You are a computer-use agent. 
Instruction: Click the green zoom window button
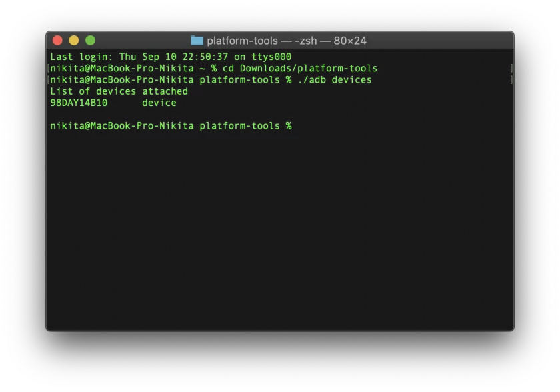(x=91, y=41)
